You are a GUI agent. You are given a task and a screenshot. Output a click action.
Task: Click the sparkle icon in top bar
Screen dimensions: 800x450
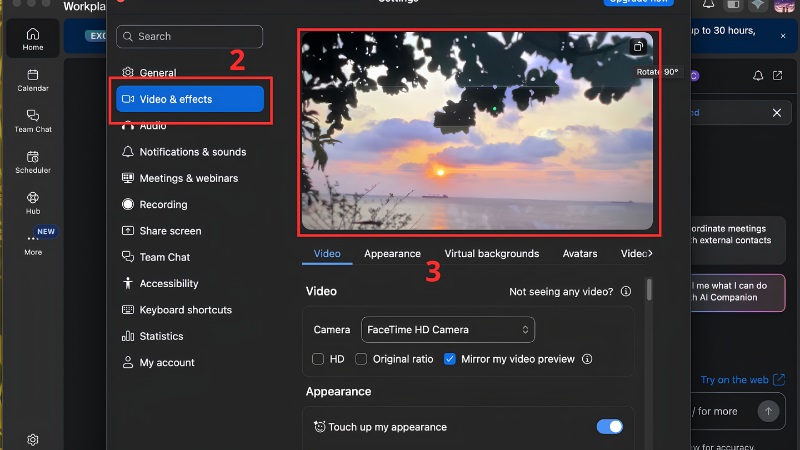click(x=758, y=4)
